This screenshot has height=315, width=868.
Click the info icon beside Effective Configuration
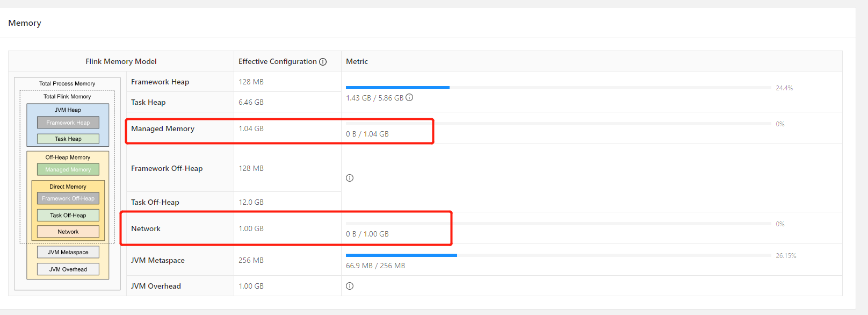323,62
